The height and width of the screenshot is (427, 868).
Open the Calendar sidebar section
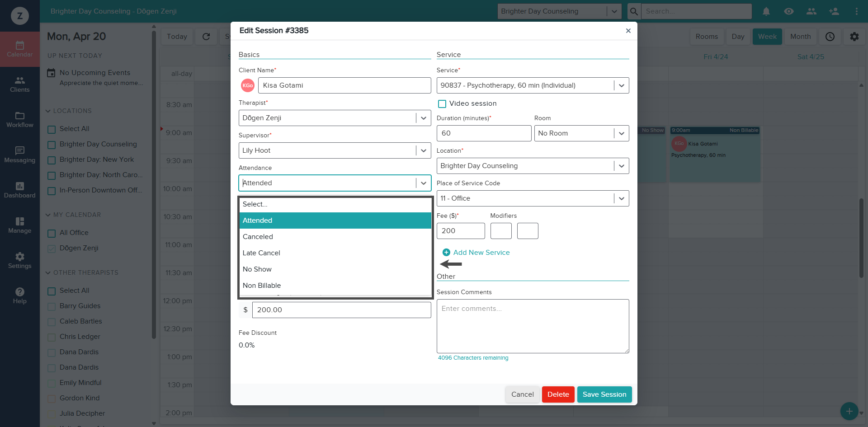coord(20,49)
